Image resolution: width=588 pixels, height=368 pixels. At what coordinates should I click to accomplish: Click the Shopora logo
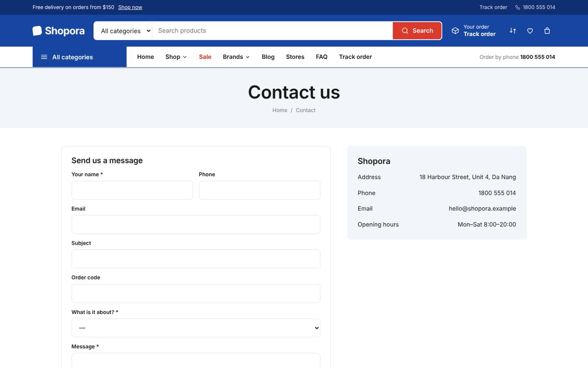[x=58, y=31]
